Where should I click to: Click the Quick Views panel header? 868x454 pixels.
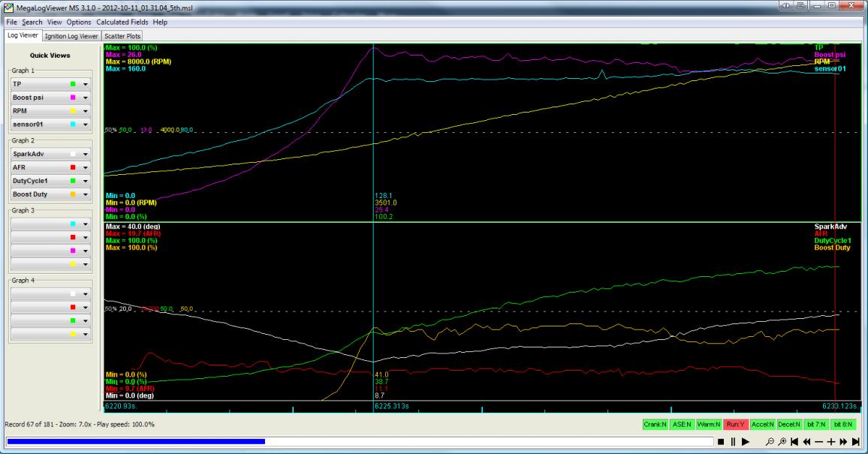click(x=50, y=55)
